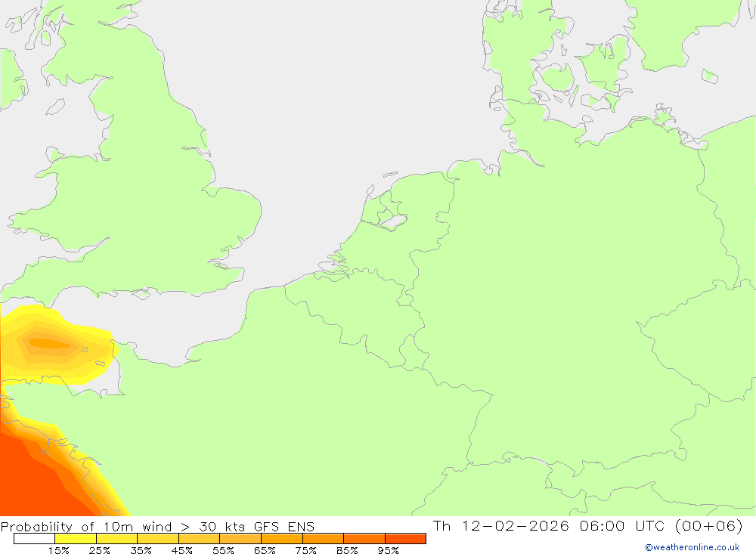This screenshot has width=756, height=554.
Task: Choose the 45–55% legend color box
Action: [x=199, y=539]
